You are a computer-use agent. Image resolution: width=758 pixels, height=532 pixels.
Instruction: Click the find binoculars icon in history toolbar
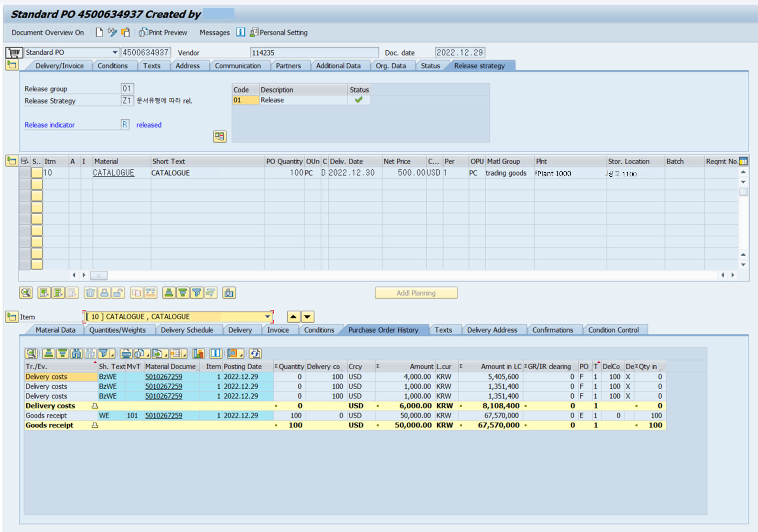[x=77, y=354]
